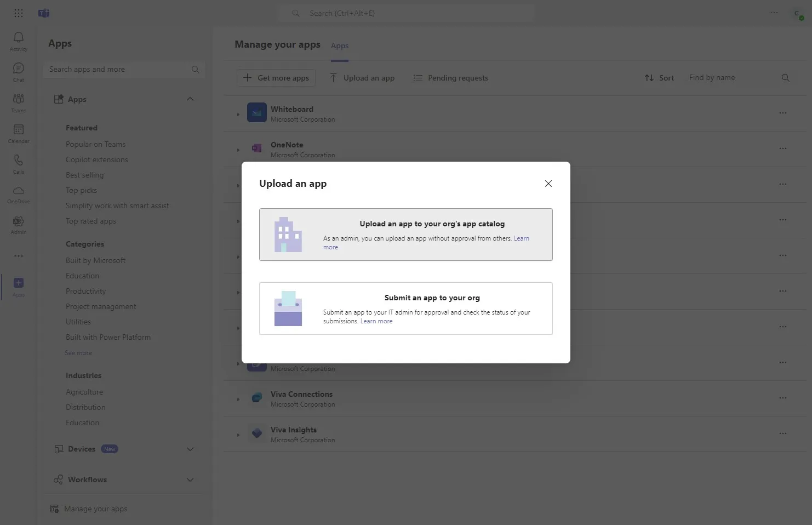Open Calendar in the left rail
This screenshot has width=812, height=525.
pos(19,133)
